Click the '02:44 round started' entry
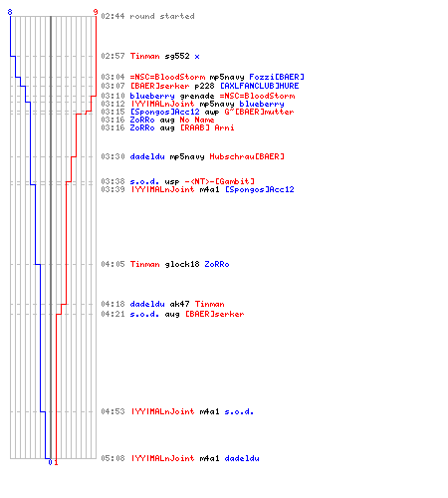 [147, 16]
